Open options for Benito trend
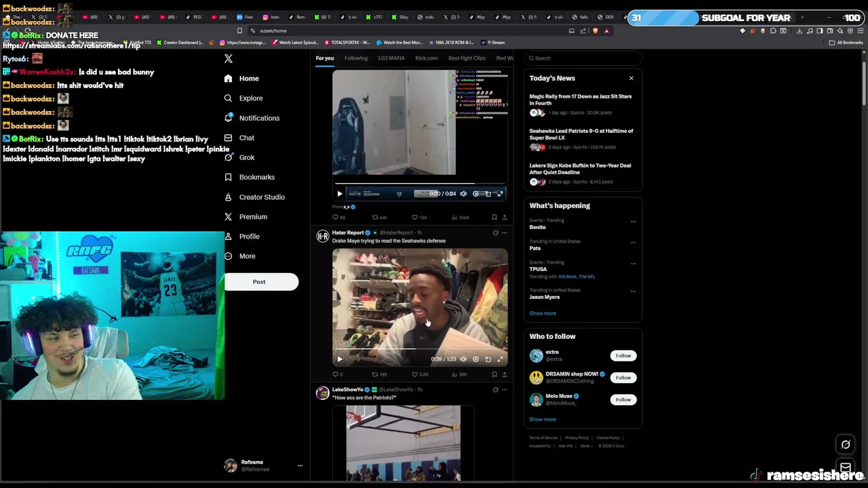 point(633,222)
